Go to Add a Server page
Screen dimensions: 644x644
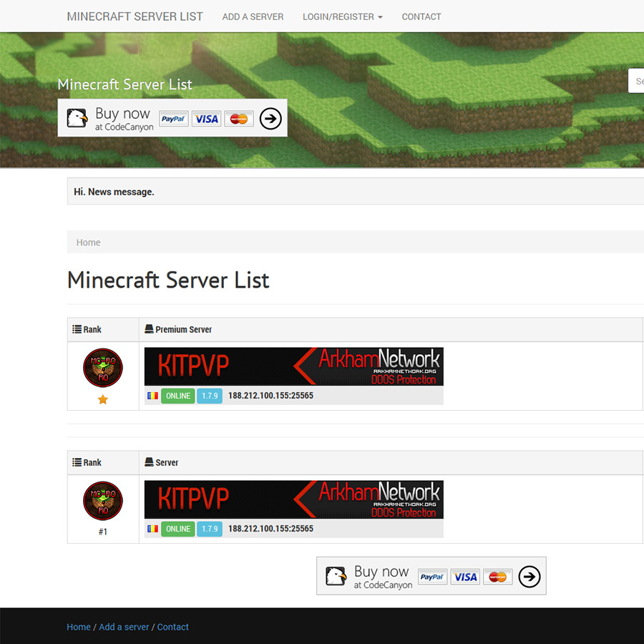(x=253, y=17)
